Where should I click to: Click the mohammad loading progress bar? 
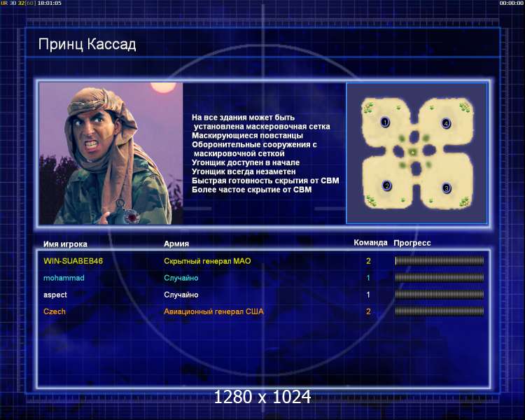point(440,277)
